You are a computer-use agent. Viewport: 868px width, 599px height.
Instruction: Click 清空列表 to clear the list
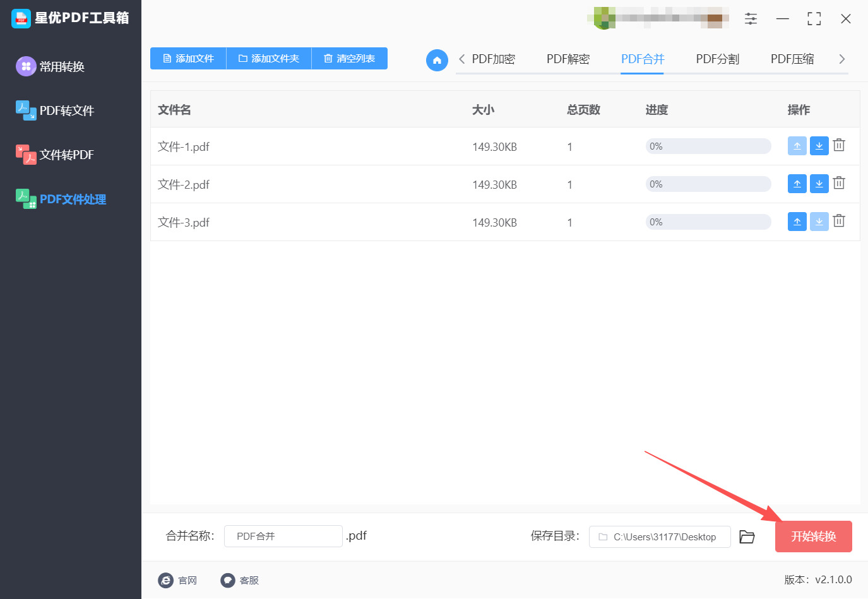[350, 58]
